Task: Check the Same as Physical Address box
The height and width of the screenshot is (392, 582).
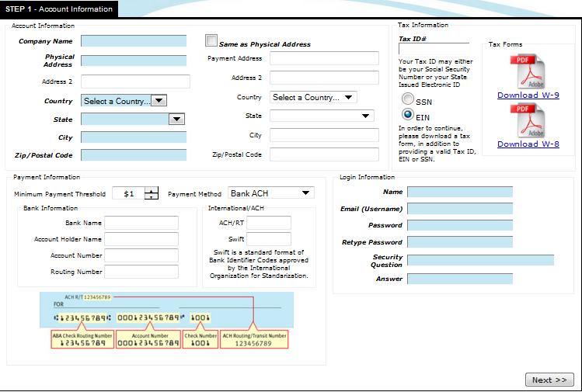Action: point(211,41)
